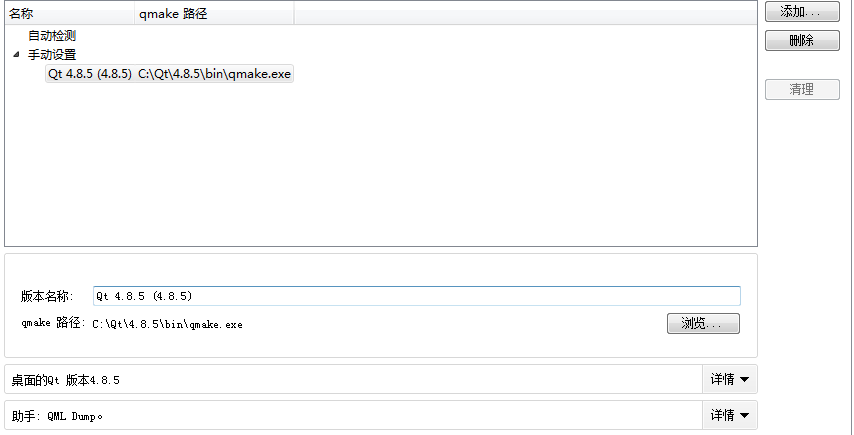Select the Qt 4.8.5 (4.8.5) version entry
This screenshot has width=854, height=435.
(x=90, y=74)
